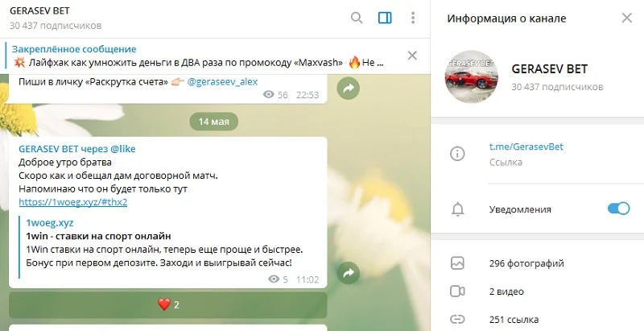
Task: Forward the 1win post using share arrow
Action: pyautogui.click(x=349, y=273)
